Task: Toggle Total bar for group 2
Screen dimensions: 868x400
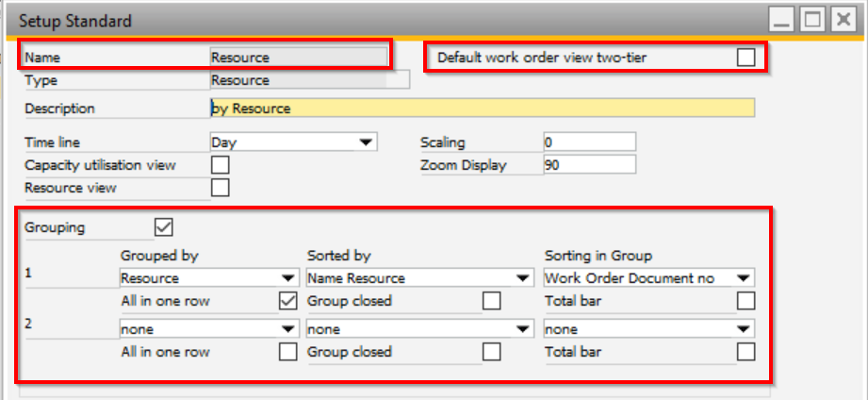Action: pos(745,352)
